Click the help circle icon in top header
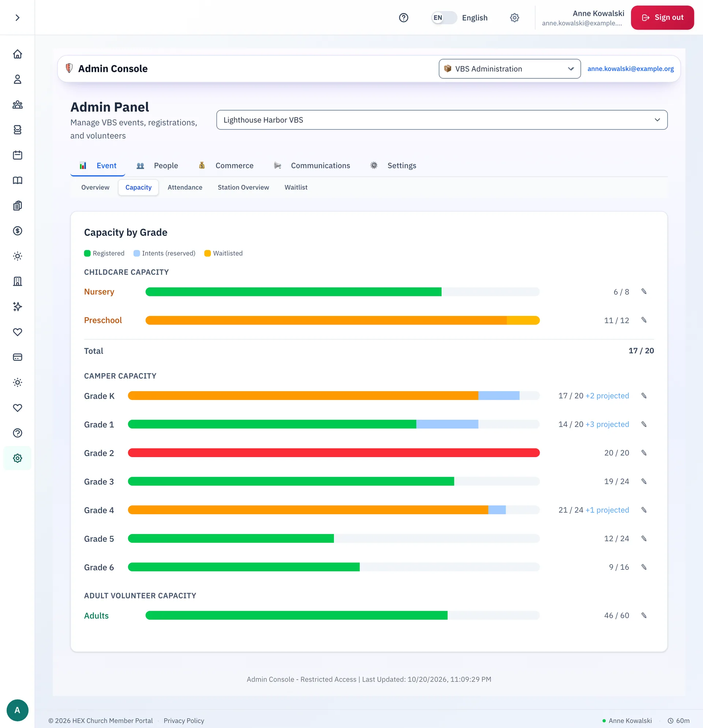The image size is (703, 728). [x=404, y=18]
